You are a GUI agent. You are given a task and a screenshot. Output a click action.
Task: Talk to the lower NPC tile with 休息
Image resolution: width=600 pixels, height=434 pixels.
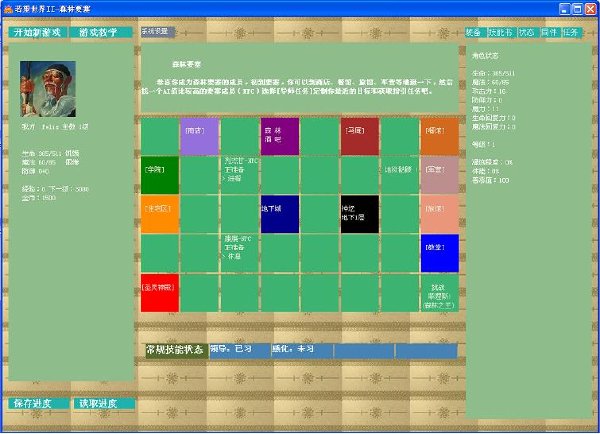[240, 253]
